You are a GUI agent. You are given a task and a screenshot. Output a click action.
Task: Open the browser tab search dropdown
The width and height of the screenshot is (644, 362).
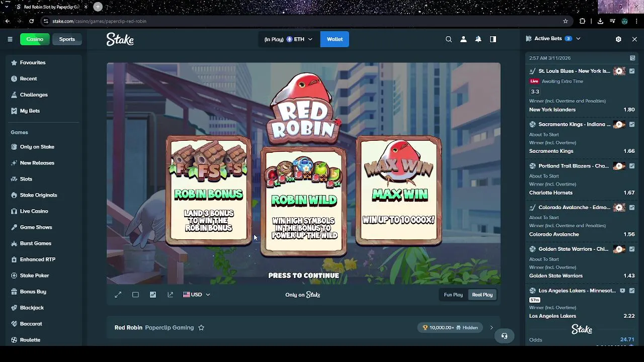[x=7, y=7]
